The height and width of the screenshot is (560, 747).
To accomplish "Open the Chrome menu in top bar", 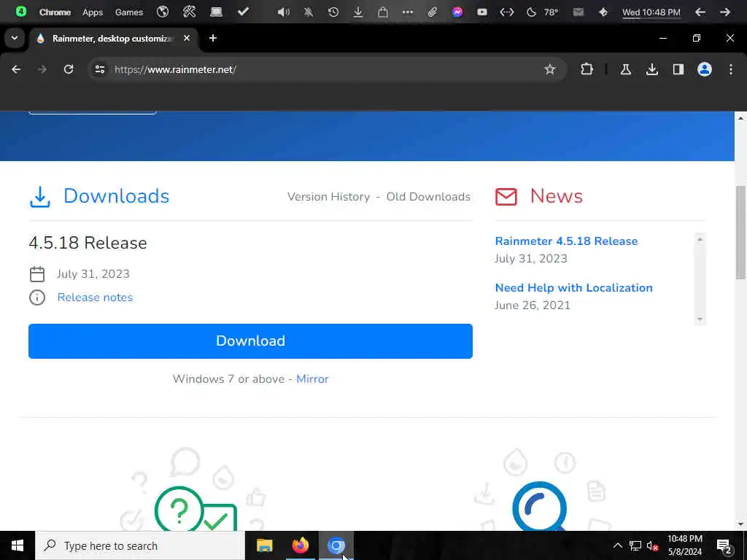I will [x=55, y=12].
